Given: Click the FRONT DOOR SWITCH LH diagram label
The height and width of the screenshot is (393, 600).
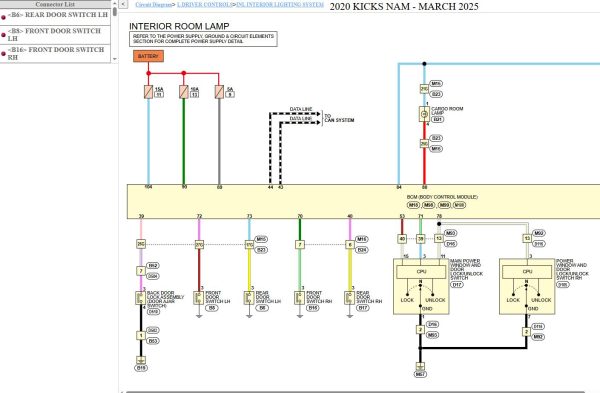Looking at the screenshot, I should pyautogui.click(x=218, y=297).
